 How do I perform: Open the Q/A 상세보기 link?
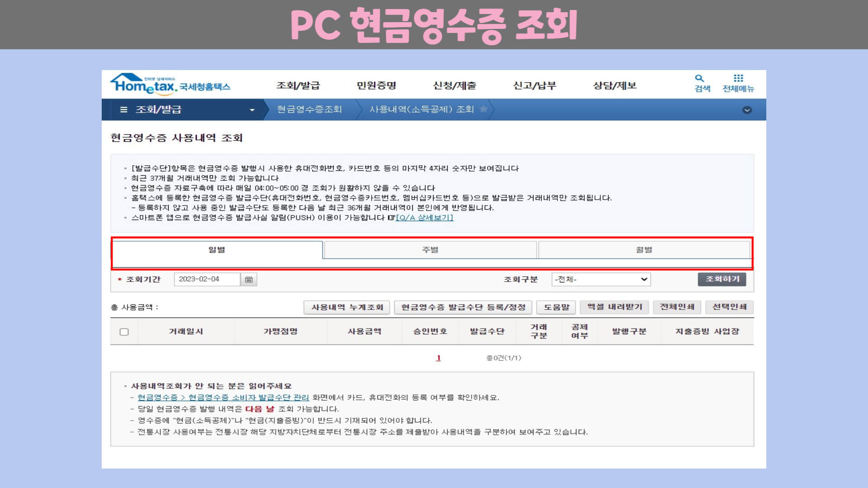pyautogui.click(x=425, y=218)
